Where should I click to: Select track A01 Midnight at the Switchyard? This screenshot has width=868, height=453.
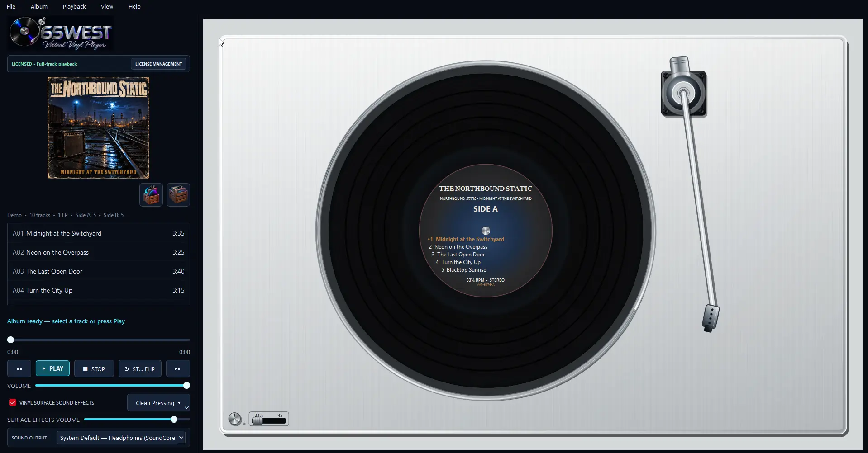pyautogui.click(x=99, y=233)
